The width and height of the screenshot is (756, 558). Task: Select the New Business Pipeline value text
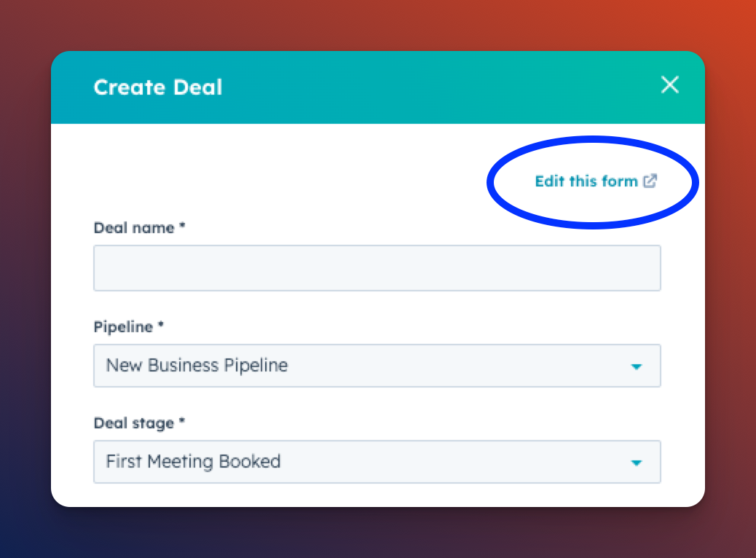(x=197, y=366)
